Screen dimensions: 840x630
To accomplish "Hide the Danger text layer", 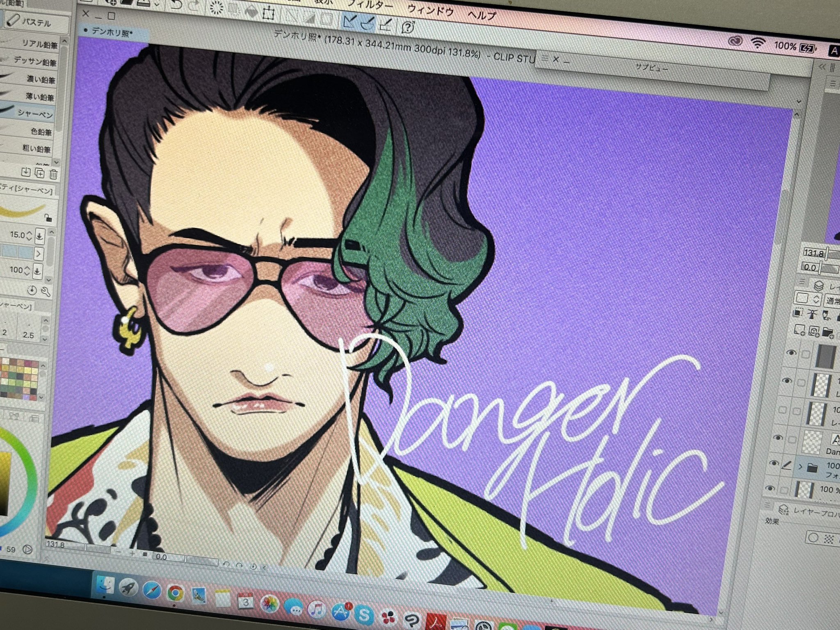I will pos(778,438).
